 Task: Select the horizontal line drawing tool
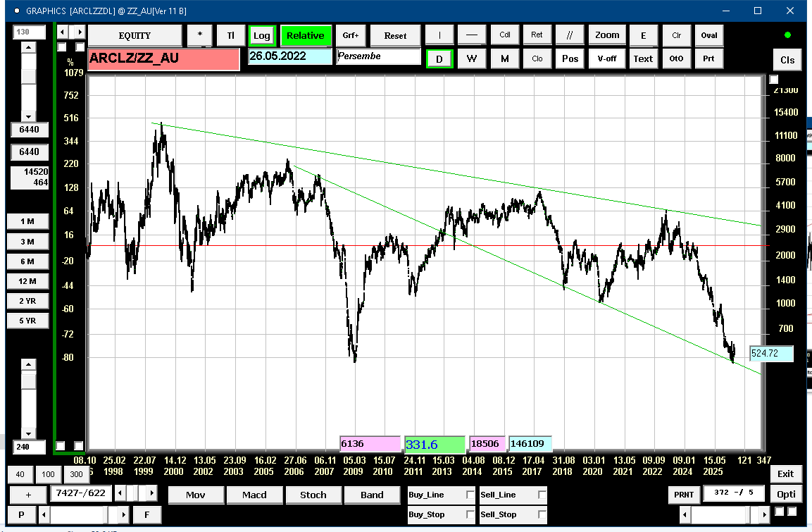[472, 35]
